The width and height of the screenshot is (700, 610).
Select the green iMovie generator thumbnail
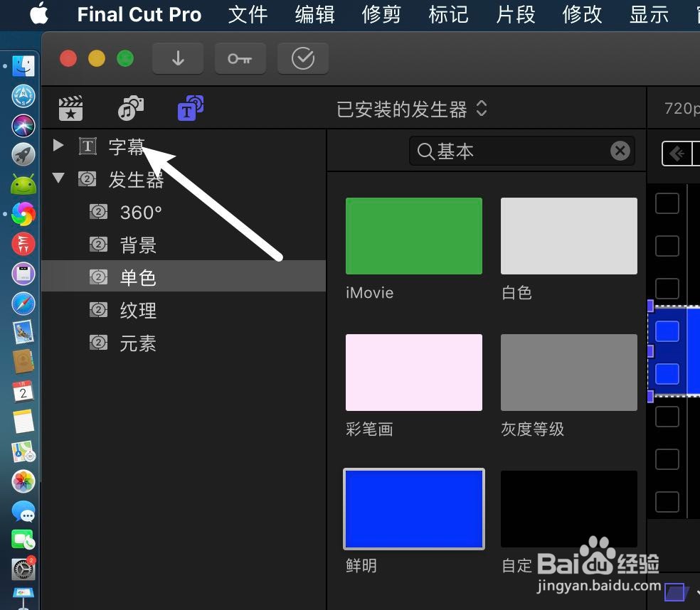[x=414, y=236]
